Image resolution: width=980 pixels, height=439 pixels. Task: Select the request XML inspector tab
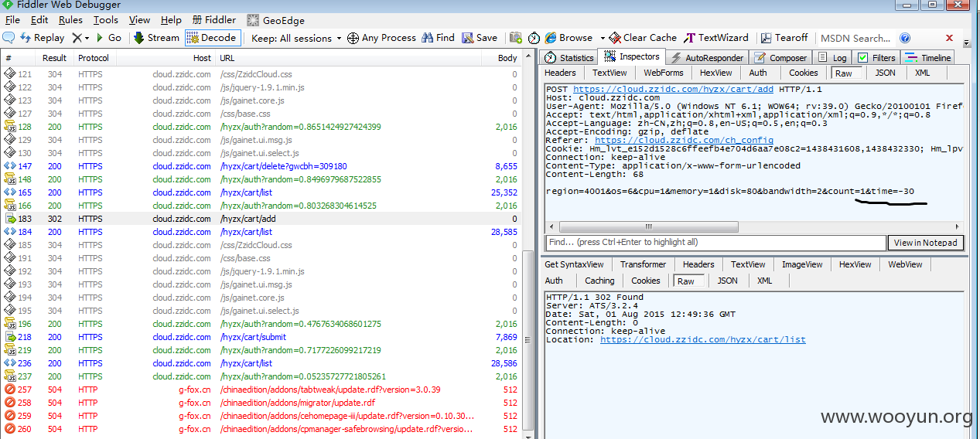(923, 73)
